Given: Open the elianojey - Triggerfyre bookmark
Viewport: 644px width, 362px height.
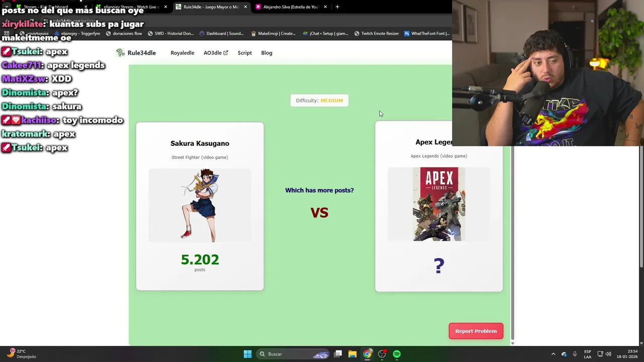Looking at the screenshot, I should 76,34.
